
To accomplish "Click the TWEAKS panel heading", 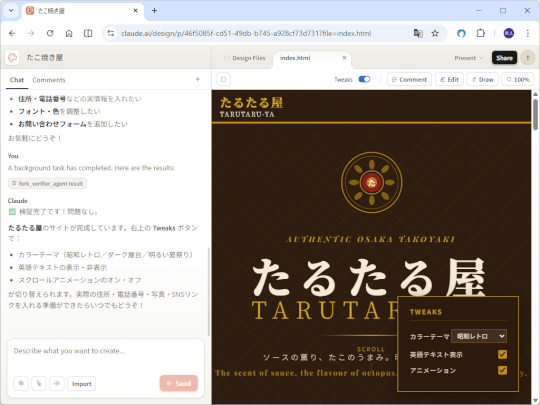I will coord(426,312).
